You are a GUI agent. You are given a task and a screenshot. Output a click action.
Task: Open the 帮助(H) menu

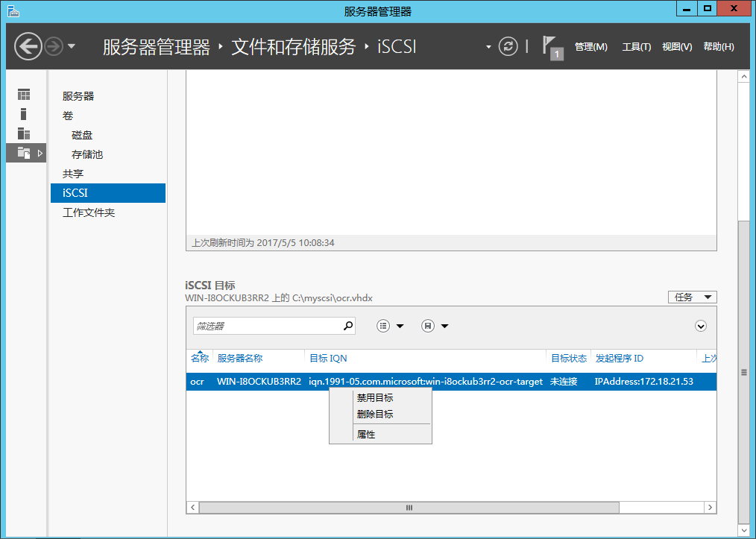click(719, 47)
